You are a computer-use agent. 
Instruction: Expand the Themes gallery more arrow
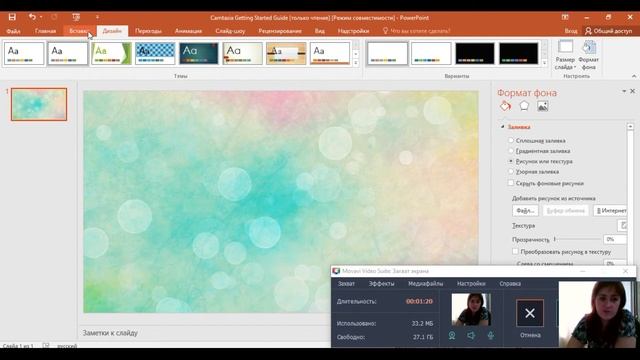point(356,62)
